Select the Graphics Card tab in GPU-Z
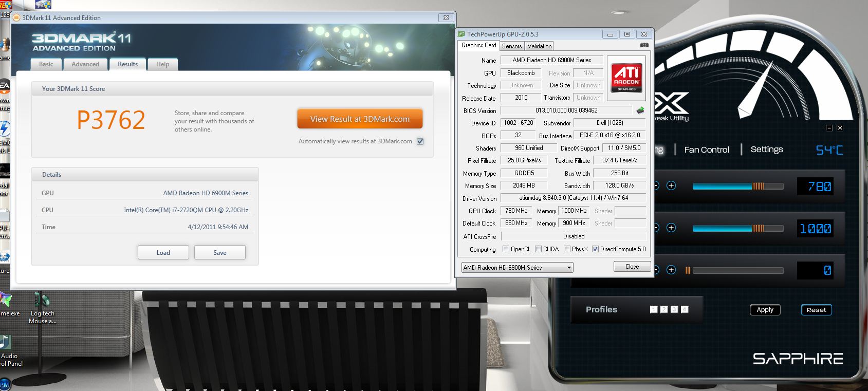Image resolution: width=868 pixels, height=391 pixels. point(479,45)
